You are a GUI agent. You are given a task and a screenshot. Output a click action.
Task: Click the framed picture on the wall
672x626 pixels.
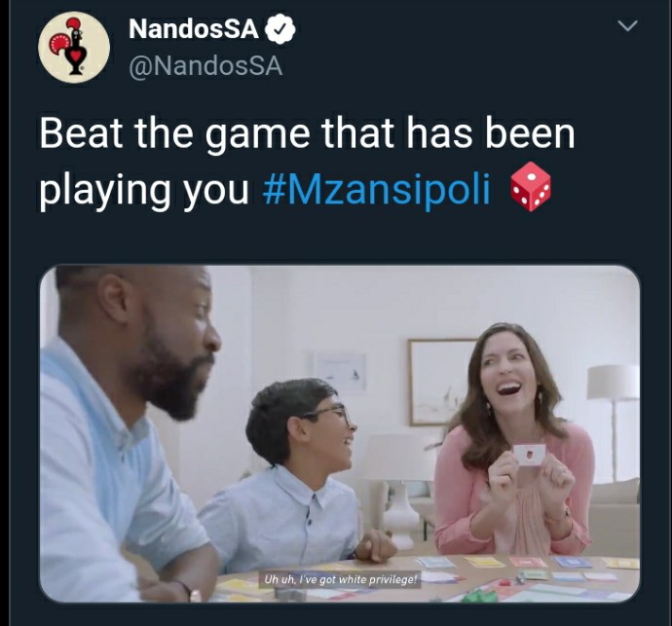pos(441,382)
